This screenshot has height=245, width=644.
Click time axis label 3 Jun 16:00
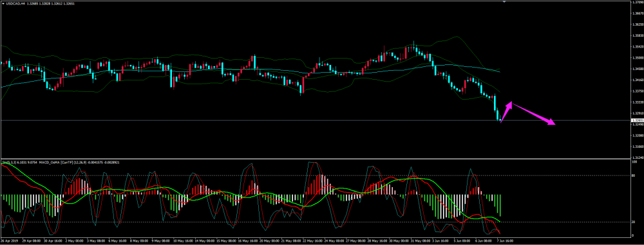point(440,241)
